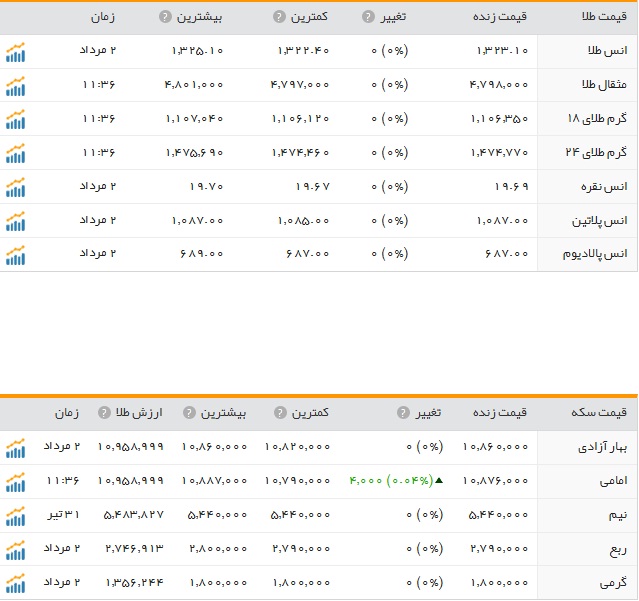Click live price ۱۰,۸۷۶,۰۰۰ of امامی
This screenshot has height=601, width=639.
495,481
